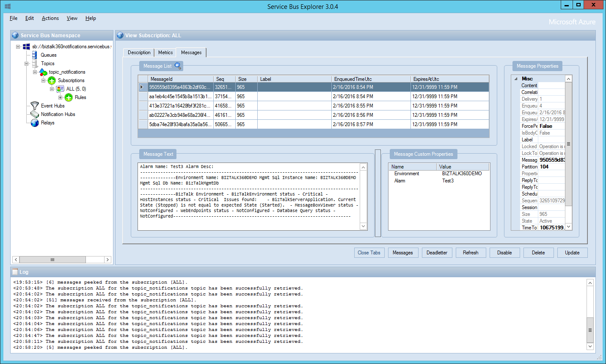Click the green Rules icon
Screen dimensions: 606x364
69,97
